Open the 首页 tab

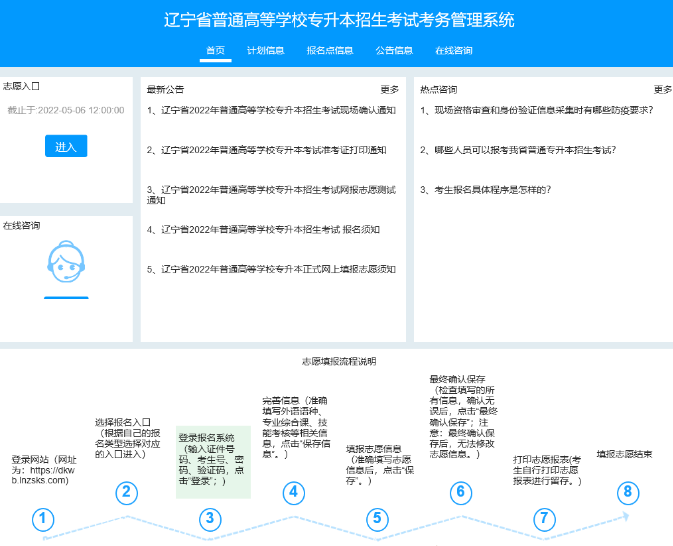point(215,50)
